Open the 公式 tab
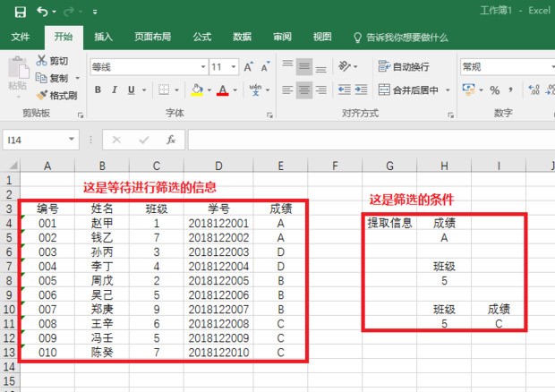This screenshot has height=392, width=555. 201,37
